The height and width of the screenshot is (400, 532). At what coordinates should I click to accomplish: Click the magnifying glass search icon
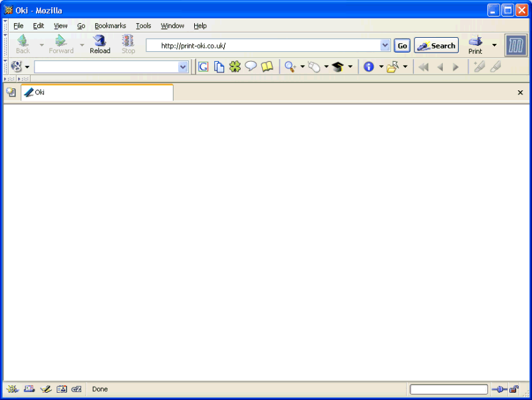291,67
